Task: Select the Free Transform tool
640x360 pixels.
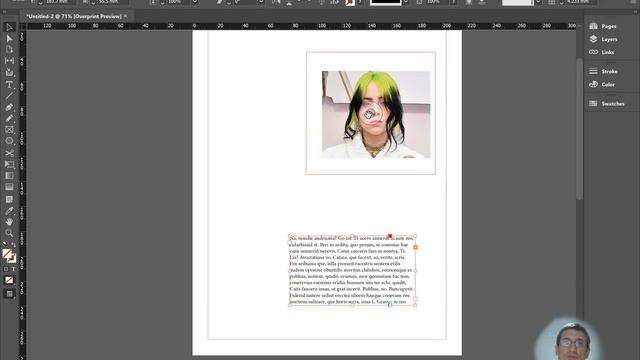Action: pyautogui.click(x=9, y=164)
